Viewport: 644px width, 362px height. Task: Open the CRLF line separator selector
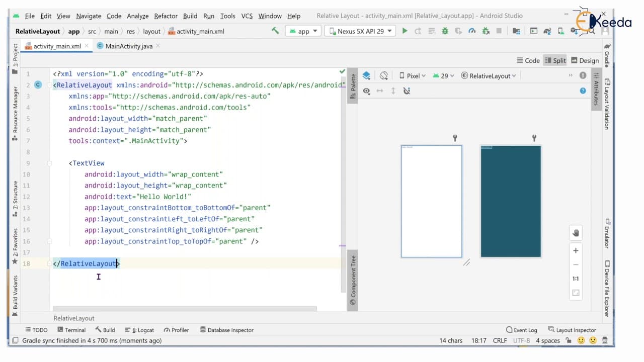click(500, 340)
